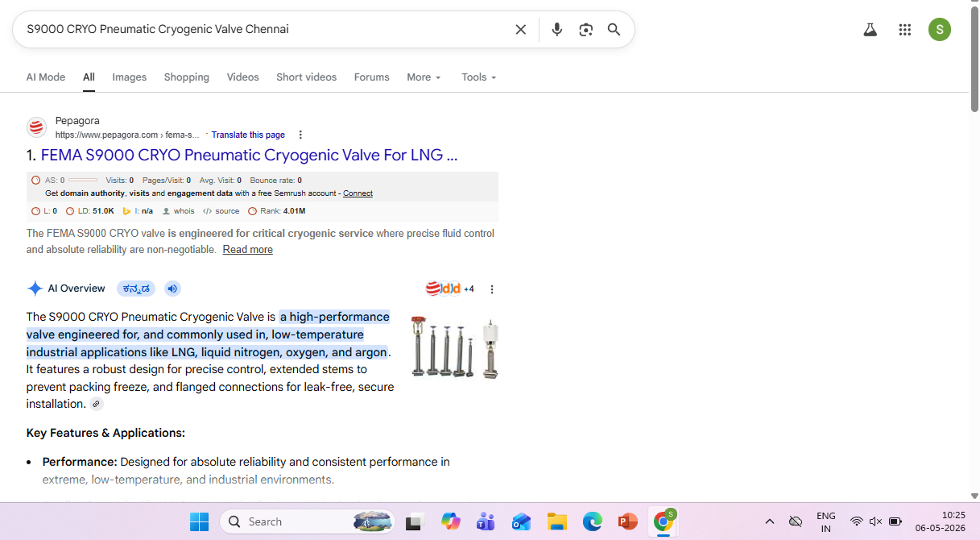Screen dimensions: 980x540
Task: Expand the More search filters dropdown
Action: [424, 77]
